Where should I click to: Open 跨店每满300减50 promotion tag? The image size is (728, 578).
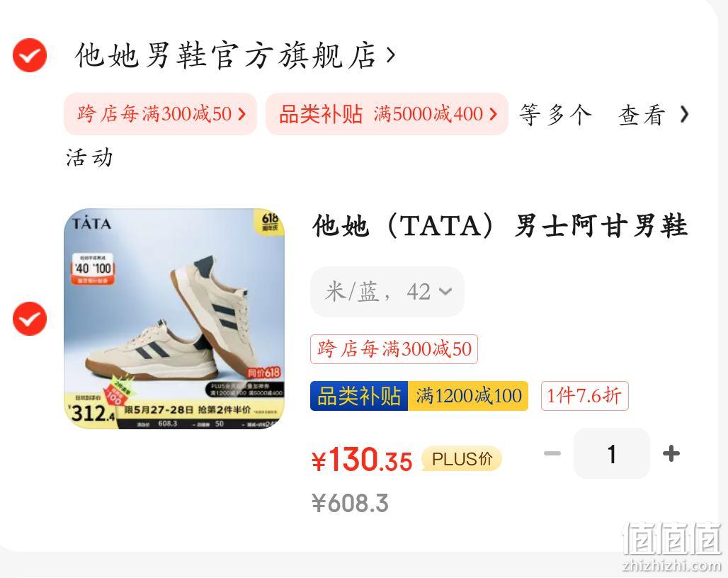[x=160, y=114]
